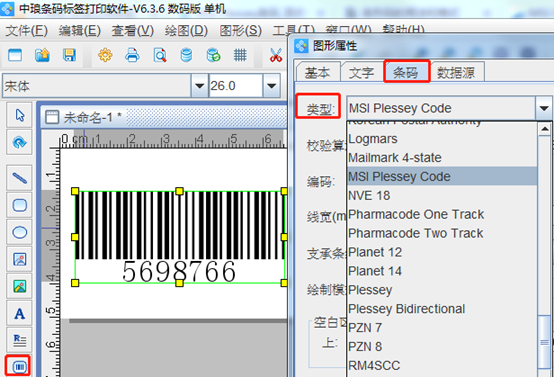The width and height of the screenshot is (554, 377).
Task: Choose PZN 7 from the list
Action: (442, 328)
